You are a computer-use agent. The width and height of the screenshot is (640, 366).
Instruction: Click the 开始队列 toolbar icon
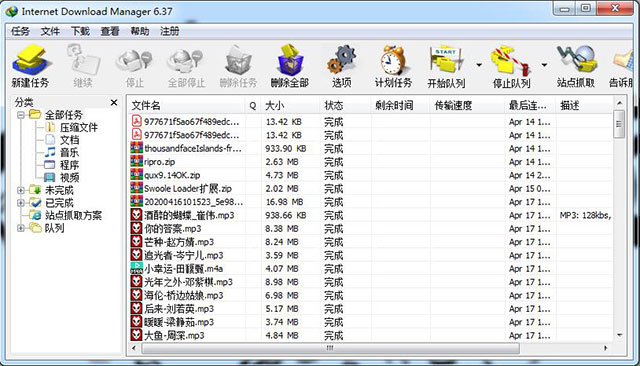tap(446, 61)
